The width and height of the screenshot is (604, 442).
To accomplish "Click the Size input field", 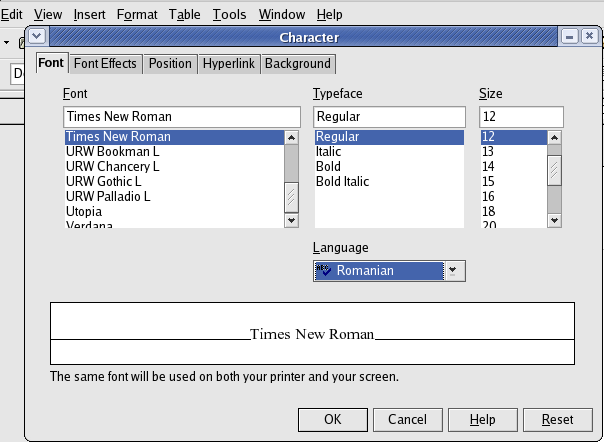I will (521, 117).
